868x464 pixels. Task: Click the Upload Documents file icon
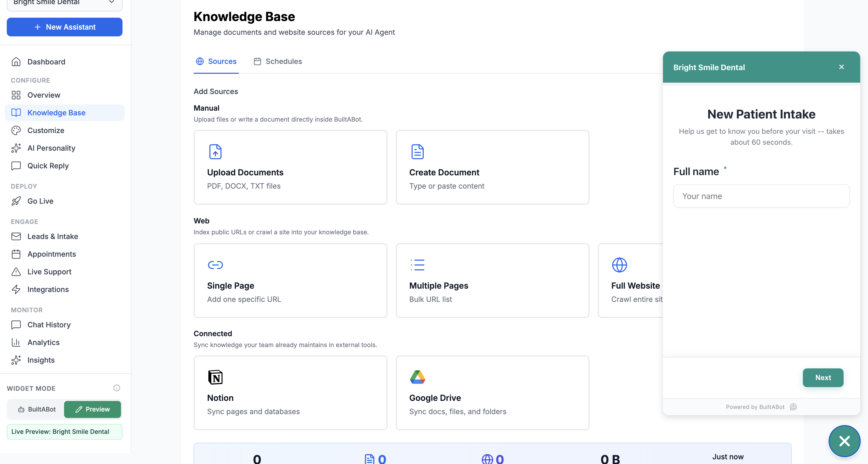pyautogui.click(x=215, y=152)
